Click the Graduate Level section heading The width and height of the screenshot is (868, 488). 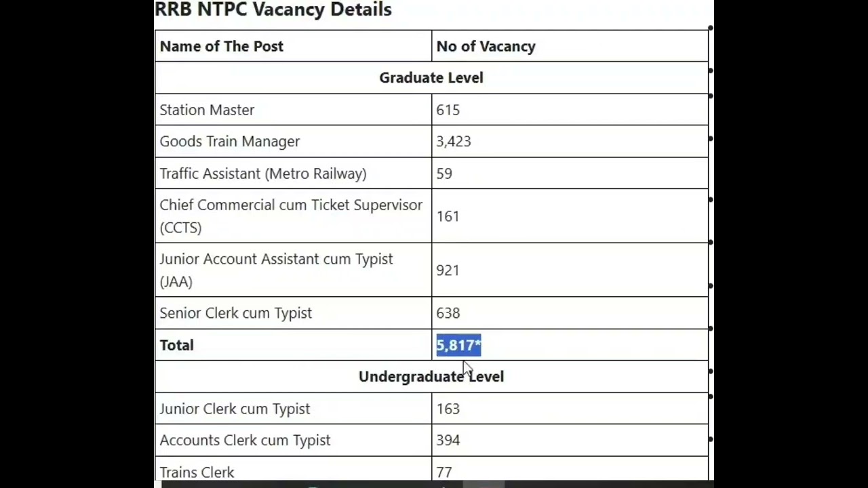[x=431, y=78]
